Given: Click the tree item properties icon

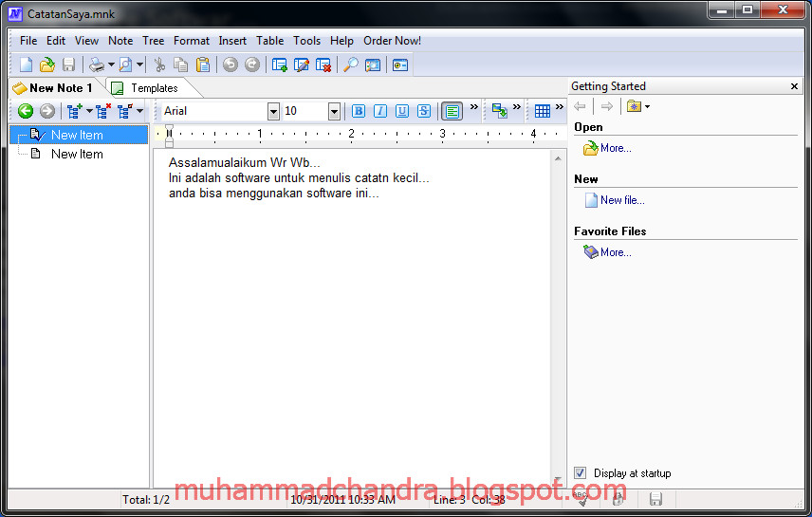Looking at the screenshot, I should [125, 110].
